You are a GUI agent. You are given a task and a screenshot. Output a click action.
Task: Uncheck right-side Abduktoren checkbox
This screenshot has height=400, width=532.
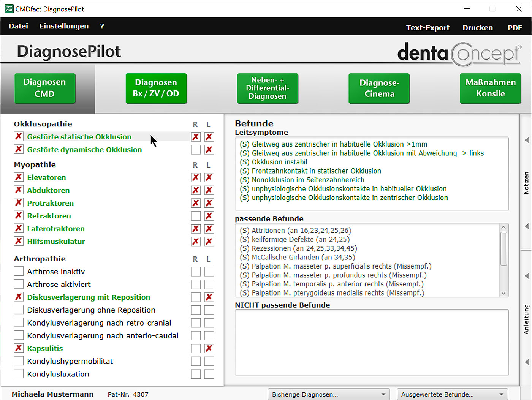coord(196,190)
